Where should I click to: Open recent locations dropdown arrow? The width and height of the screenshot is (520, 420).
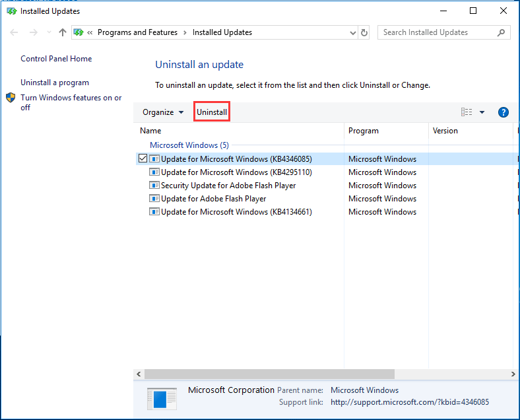point(49,32)
